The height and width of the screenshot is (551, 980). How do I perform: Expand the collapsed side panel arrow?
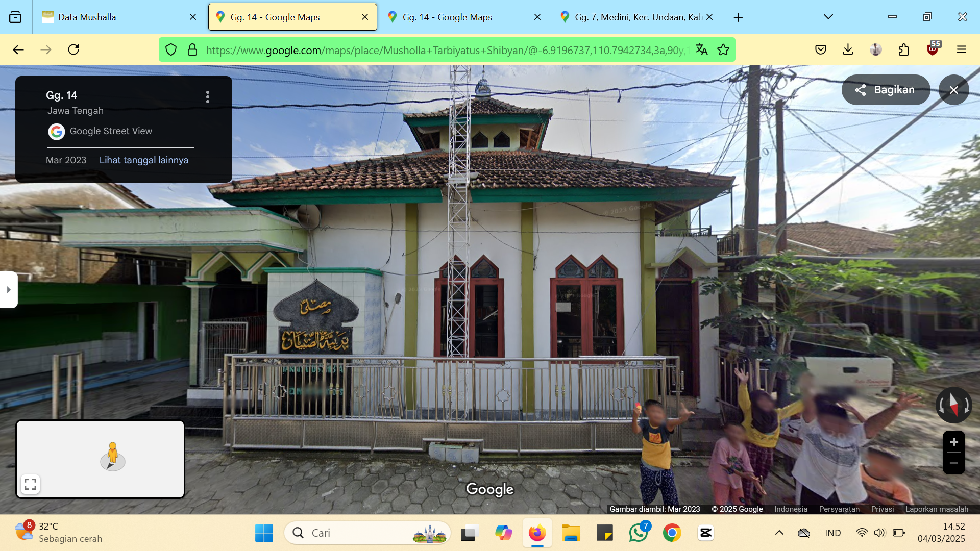pyautogui.click(x=9, y=290)
